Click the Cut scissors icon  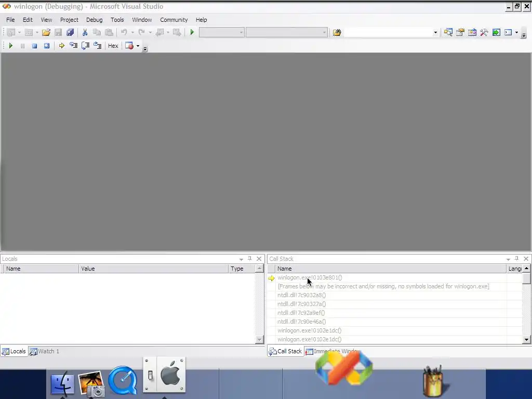click(85, 33)
